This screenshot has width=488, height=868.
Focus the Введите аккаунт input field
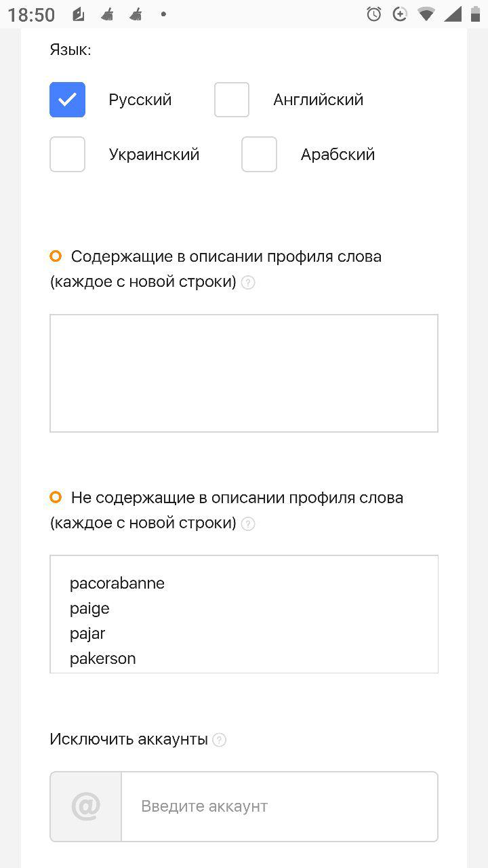pyautogui.click(x=279, y=806)
